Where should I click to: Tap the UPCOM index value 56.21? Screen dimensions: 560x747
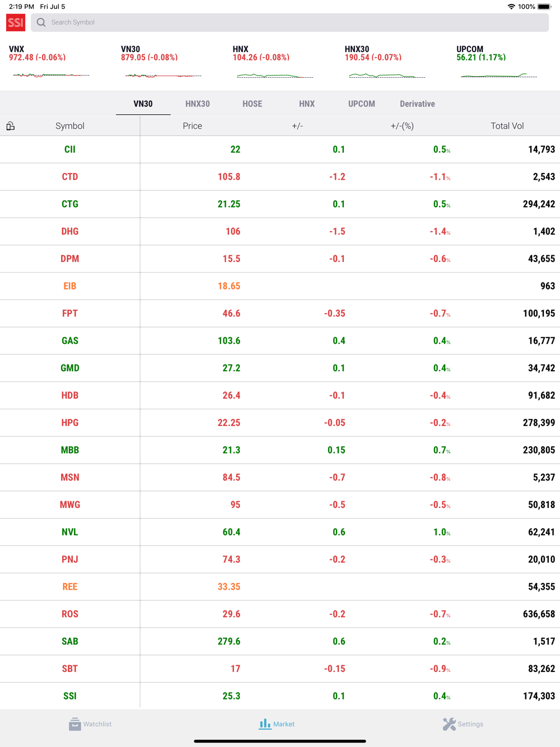click(466, 58)
